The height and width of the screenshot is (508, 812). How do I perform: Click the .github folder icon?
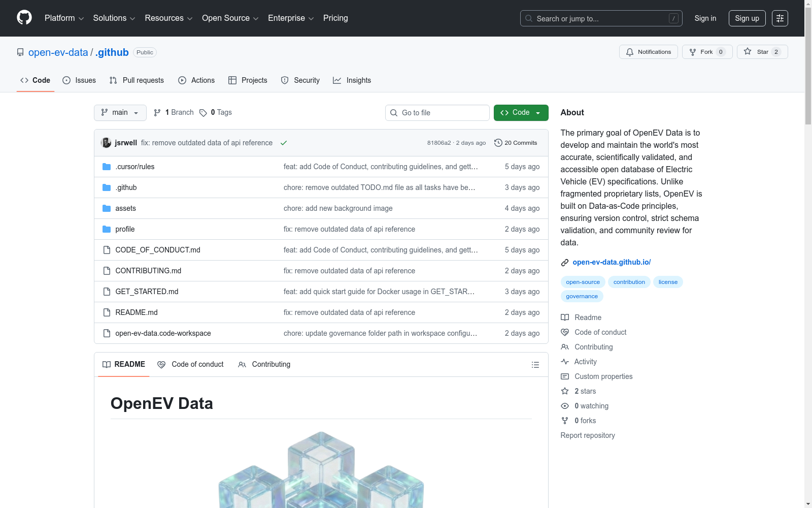pos(107,187)
